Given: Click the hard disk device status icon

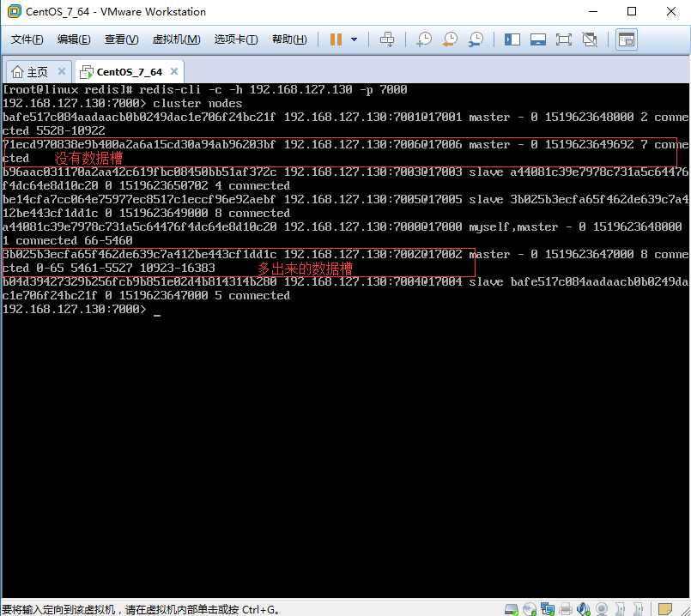Looking at the screenshot, I should point(512,609).
